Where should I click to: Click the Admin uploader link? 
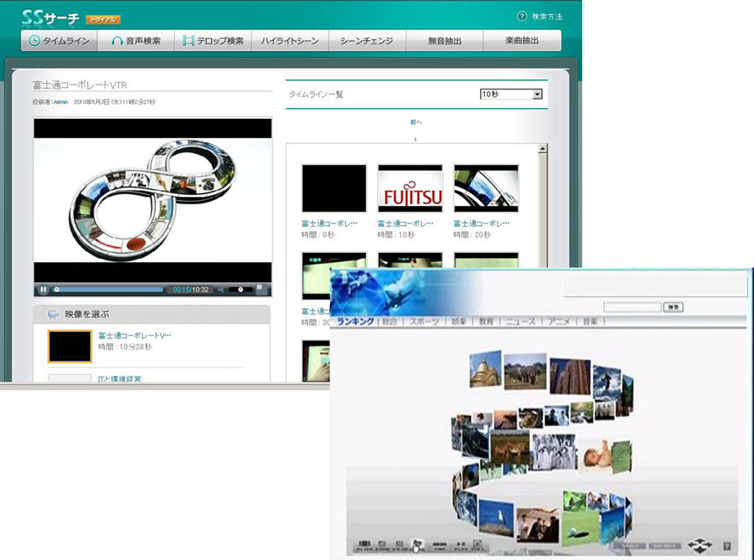click(60, 102)
